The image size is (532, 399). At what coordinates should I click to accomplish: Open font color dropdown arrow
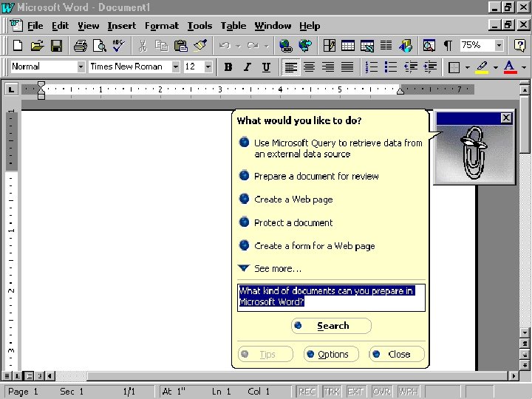tap(524, 67)
